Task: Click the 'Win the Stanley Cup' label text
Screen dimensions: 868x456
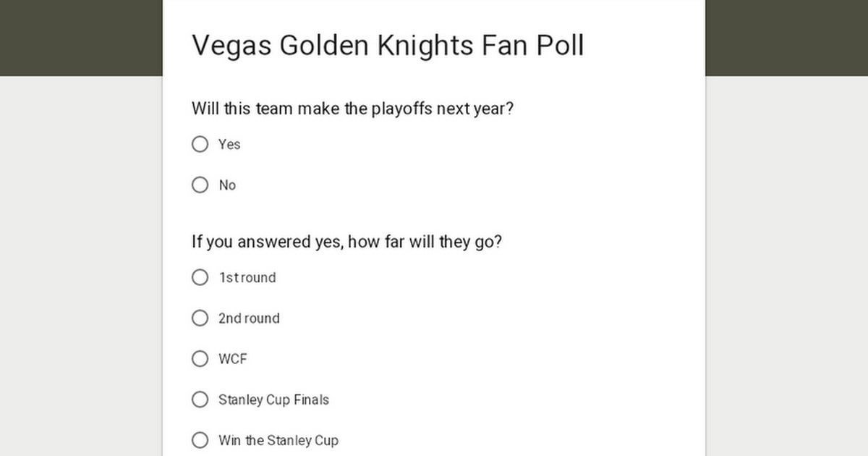Action: tap(278, 440)
